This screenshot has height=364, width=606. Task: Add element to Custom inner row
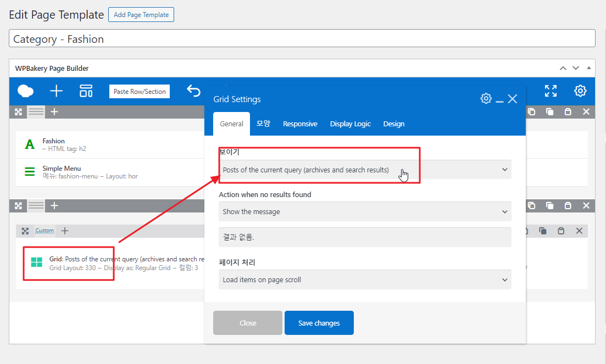pos(65,231)
